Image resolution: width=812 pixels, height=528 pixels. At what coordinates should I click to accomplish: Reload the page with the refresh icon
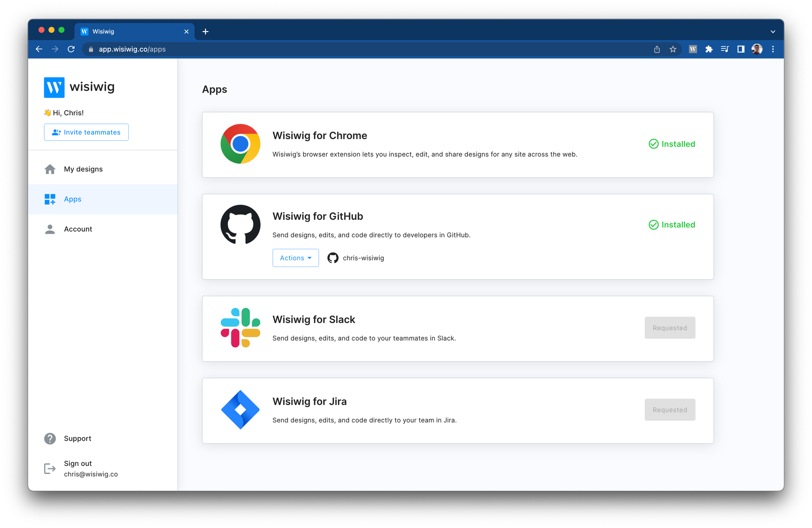(x=71, y=49)
